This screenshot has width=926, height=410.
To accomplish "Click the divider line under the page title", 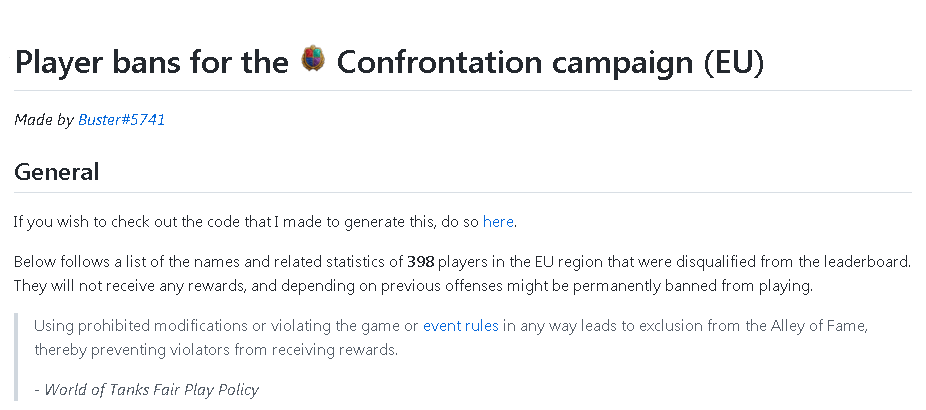I will click(463, 90).
